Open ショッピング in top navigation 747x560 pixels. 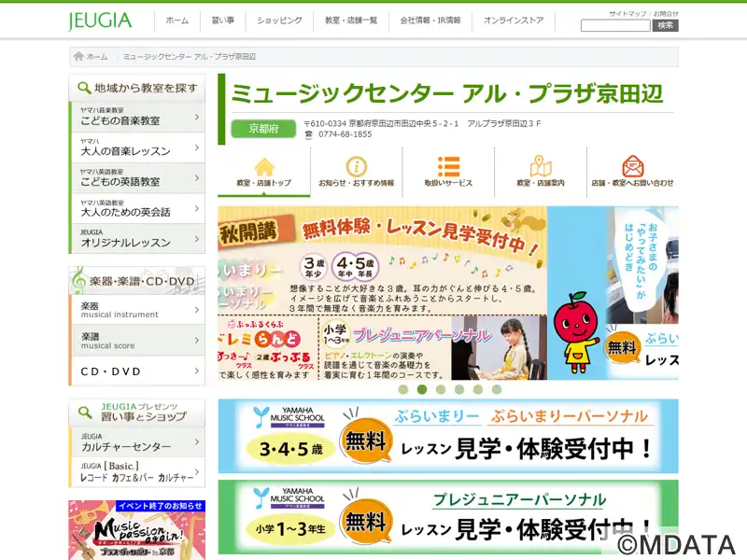(279, 21)
